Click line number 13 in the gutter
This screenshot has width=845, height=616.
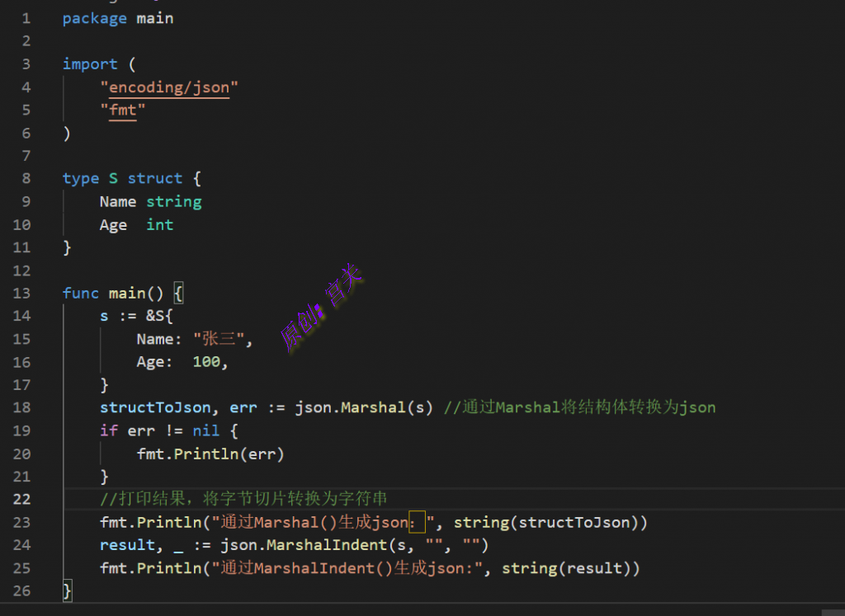click(x=21, y=294)
